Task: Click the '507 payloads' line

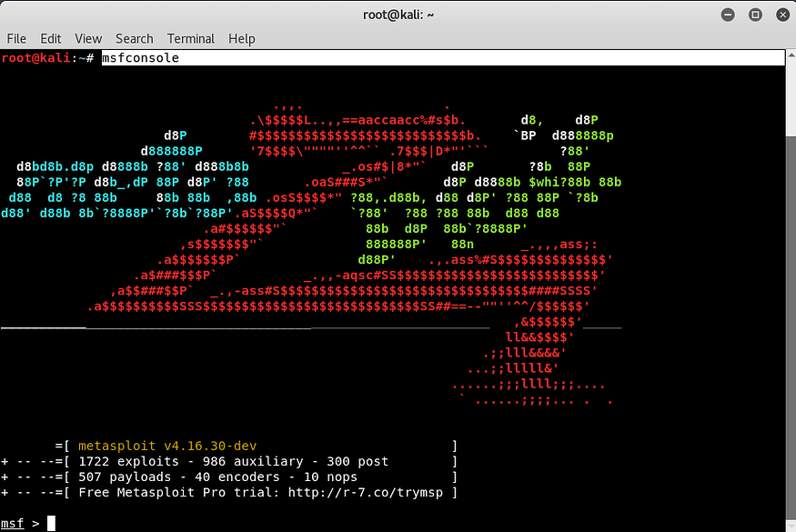Action: (x=217, y=477)
